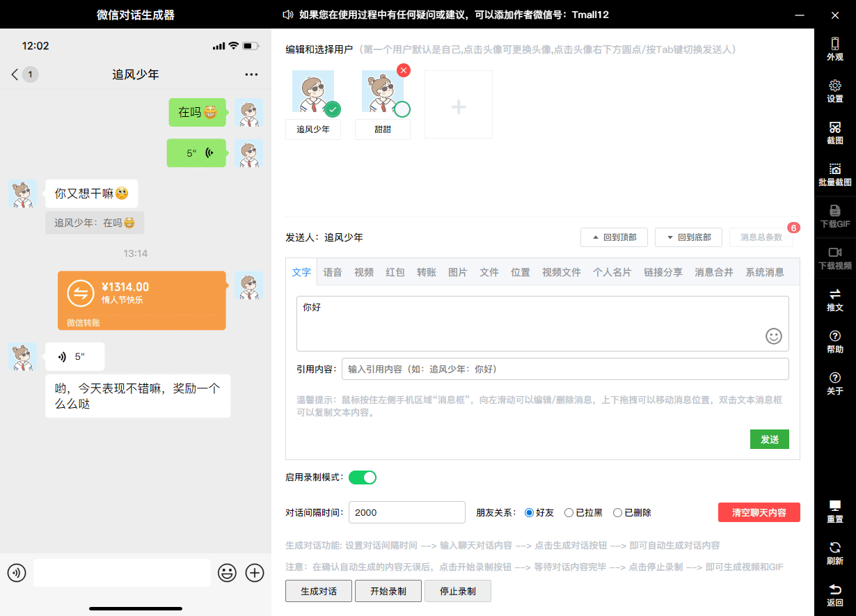Select the 已拉黑 radio option

[x=569, y=513]
